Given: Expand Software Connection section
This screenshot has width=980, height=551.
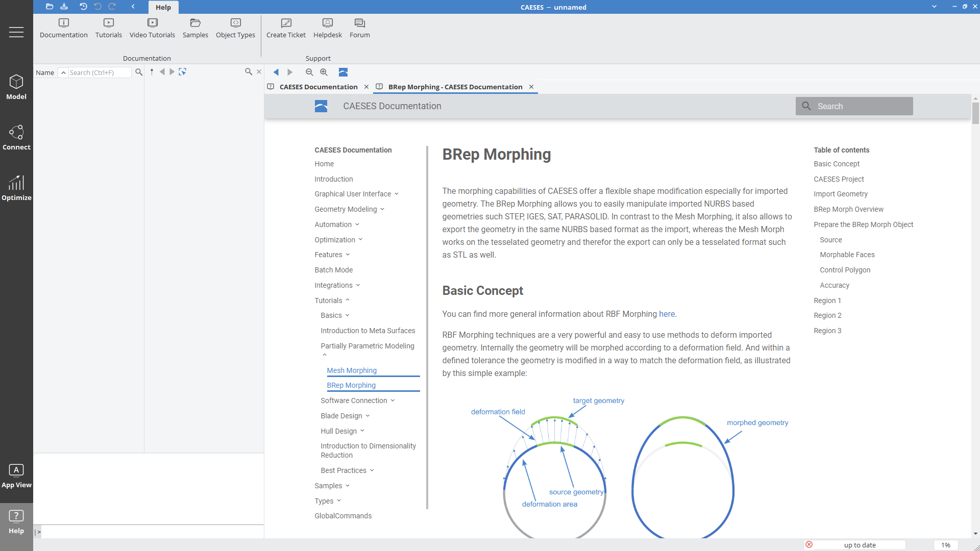Looking at the screenshot, I should point(393,400).
